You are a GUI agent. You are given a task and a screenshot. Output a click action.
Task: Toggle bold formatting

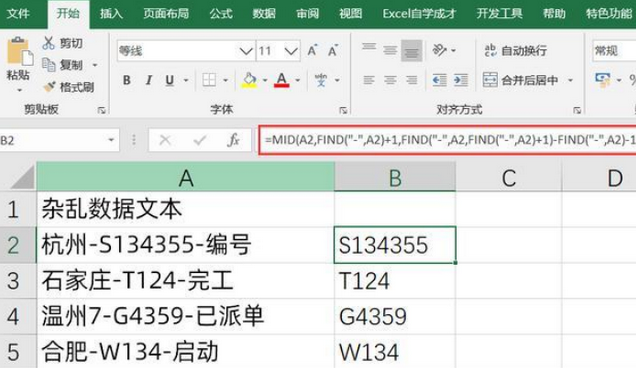(x=127, y=80)
